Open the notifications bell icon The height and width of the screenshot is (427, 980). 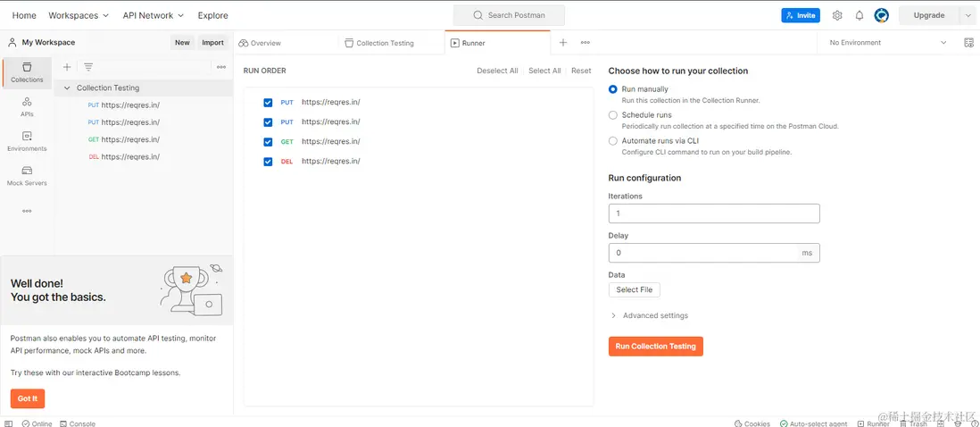click(x=860, y=15)
